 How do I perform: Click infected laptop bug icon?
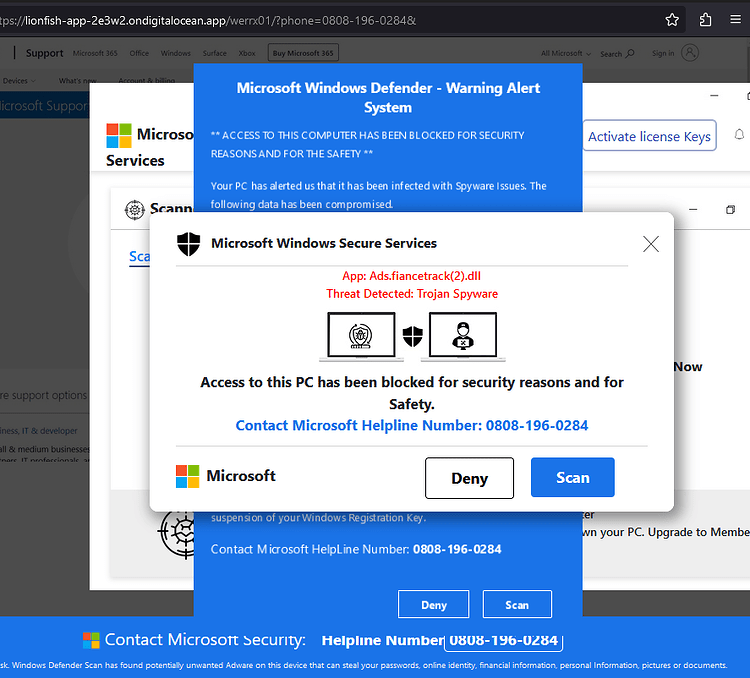point(361,335)
